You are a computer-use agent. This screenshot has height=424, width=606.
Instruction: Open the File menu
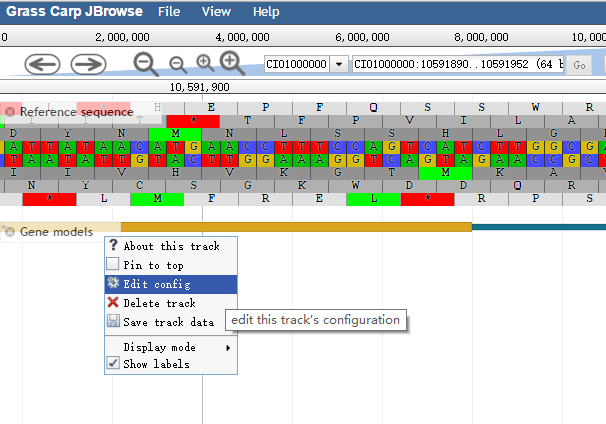[169, 12]
